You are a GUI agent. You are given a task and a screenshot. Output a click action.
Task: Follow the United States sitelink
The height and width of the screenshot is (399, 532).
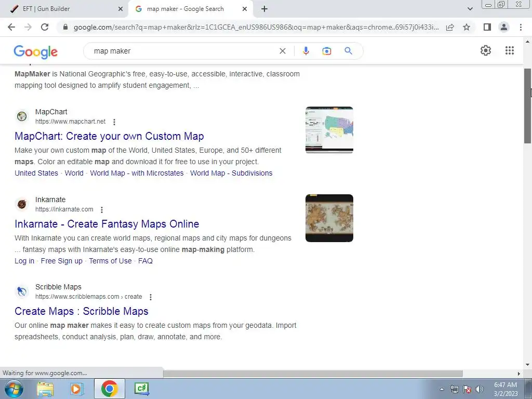pyautogui.click(x=36, y=173)
